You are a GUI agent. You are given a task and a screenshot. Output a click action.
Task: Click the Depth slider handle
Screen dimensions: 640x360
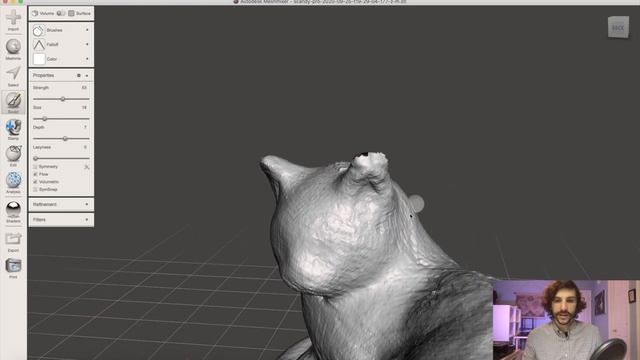click(x=65, y=139)
